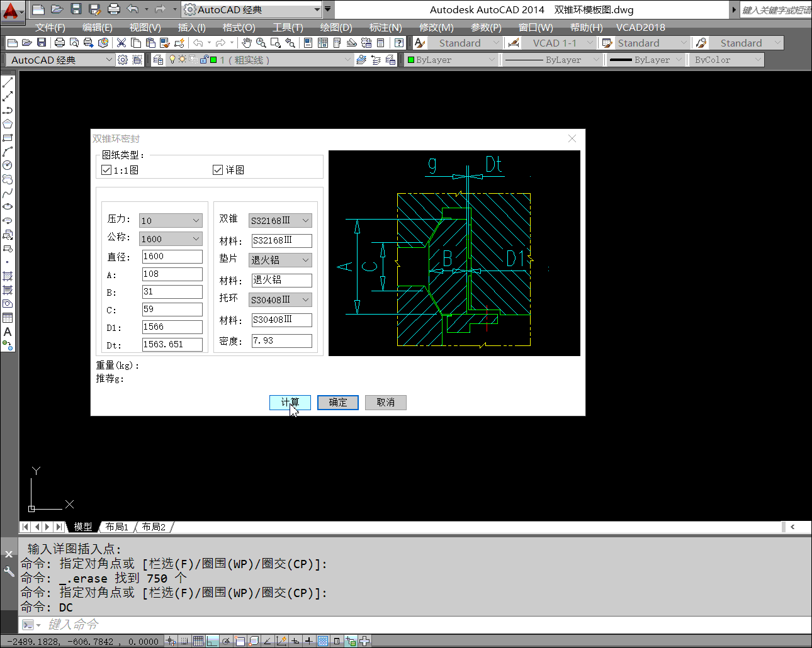Uncheck the 详图 checkbox

218,170
